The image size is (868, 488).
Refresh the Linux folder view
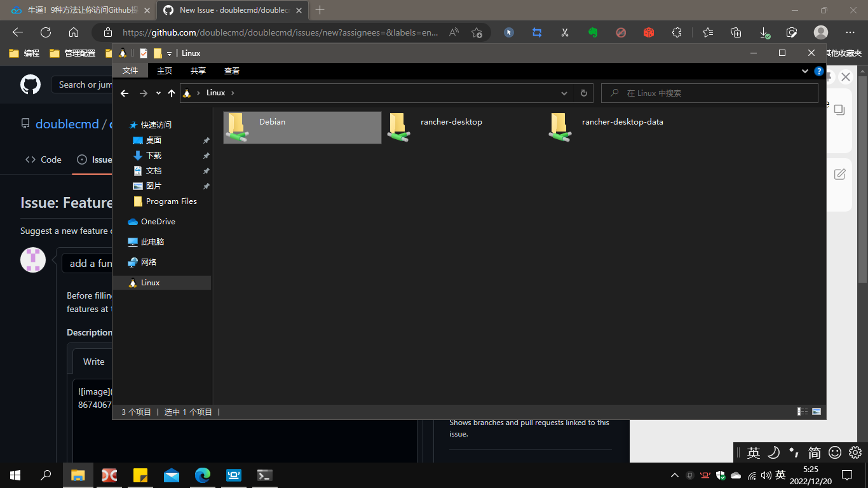(583, 92)
